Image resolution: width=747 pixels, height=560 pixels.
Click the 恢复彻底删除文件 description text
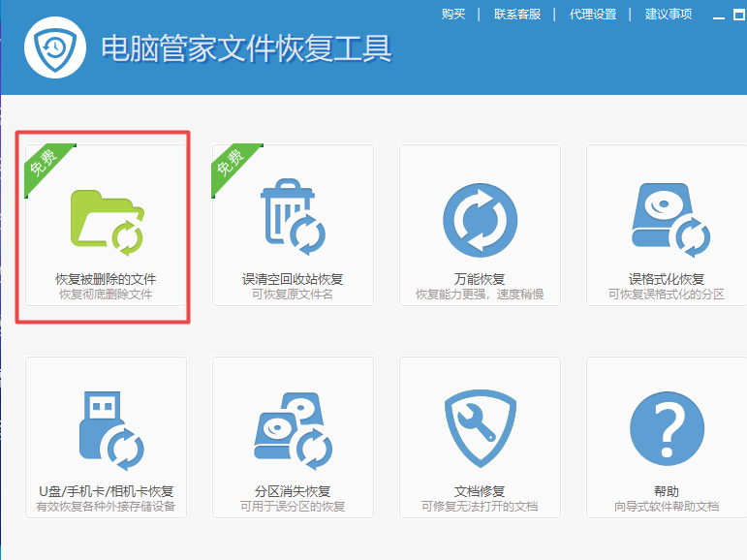(x=106, y=295)
